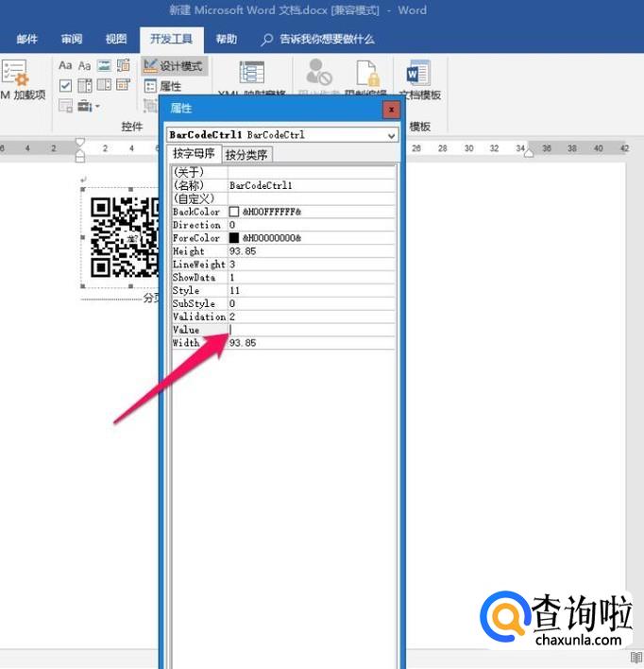Click the BackColor property name
The width and height of the screenshot is (644, 669).
tap(196, 212)
